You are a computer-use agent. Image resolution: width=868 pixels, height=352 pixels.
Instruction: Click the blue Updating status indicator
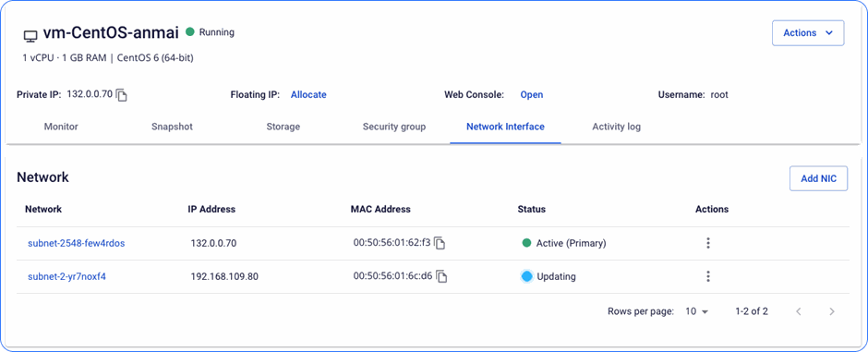pos(526,276)
